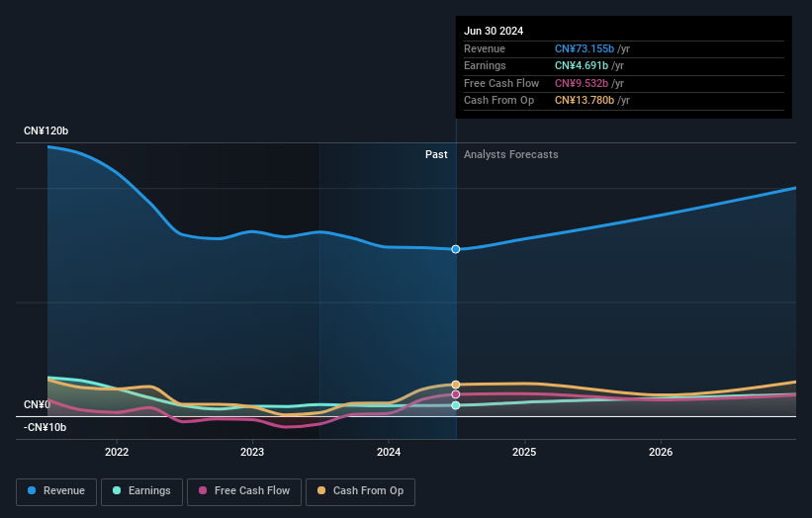Image resolution: width=812 pixels, height=518 pixels.
Task: Click the Free Cash Flow pink data point
Action: coord(456,394)
